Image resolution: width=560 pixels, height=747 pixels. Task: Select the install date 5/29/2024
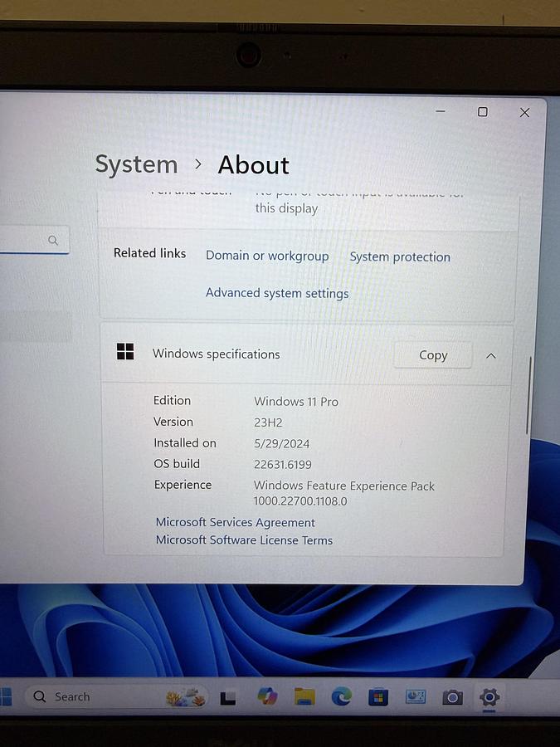point(281,443)
